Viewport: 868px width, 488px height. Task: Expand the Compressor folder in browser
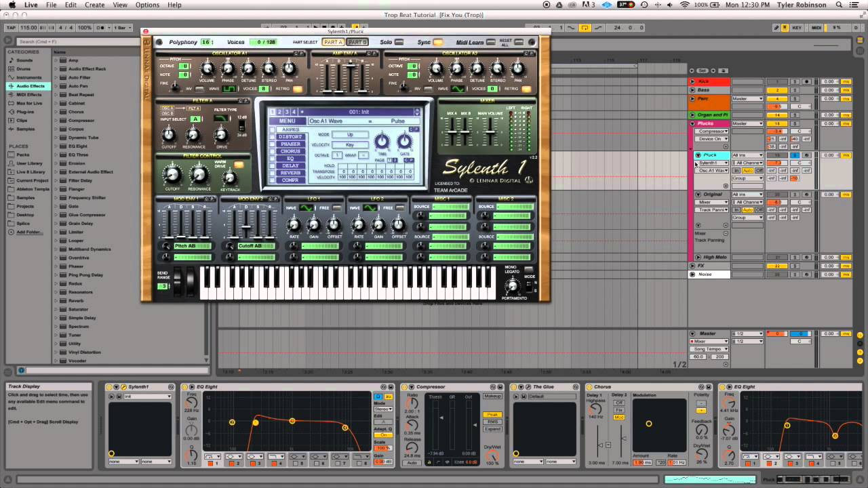click(57, 121)
